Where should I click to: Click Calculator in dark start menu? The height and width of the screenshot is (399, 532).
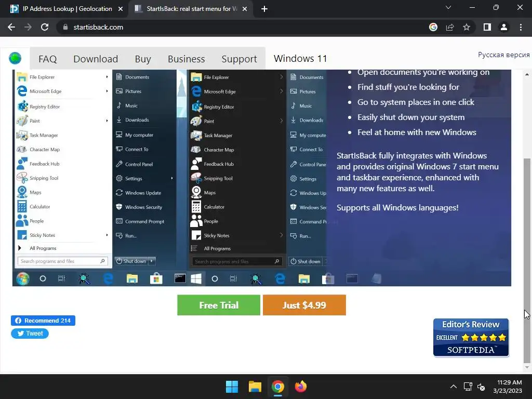[x=214, y=207]
